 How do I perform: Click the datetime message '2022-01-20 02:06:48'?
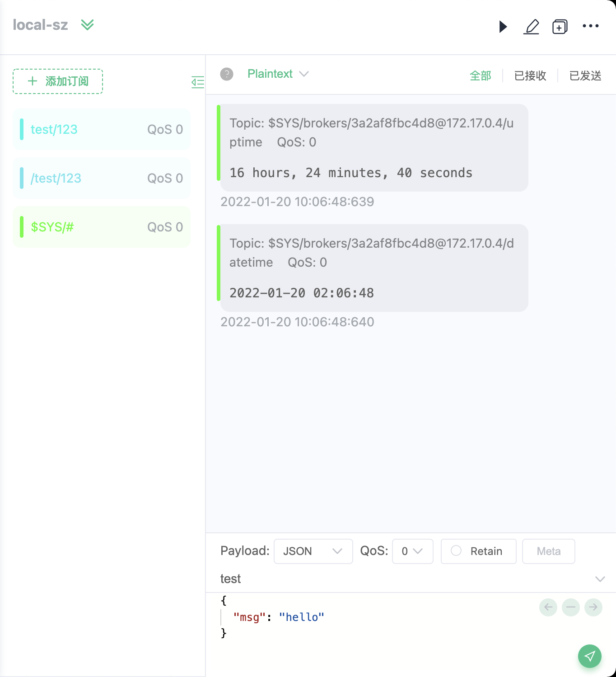302,293
